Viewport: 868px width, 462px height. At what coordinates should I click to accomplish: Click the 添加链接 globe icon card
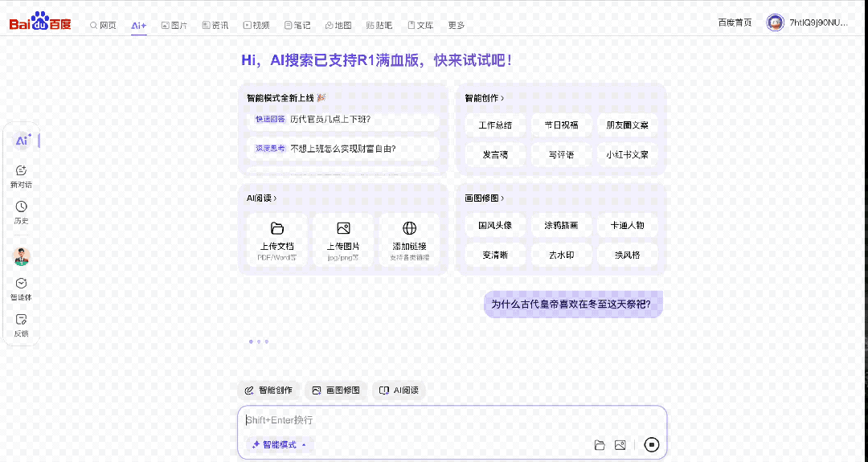410,240
